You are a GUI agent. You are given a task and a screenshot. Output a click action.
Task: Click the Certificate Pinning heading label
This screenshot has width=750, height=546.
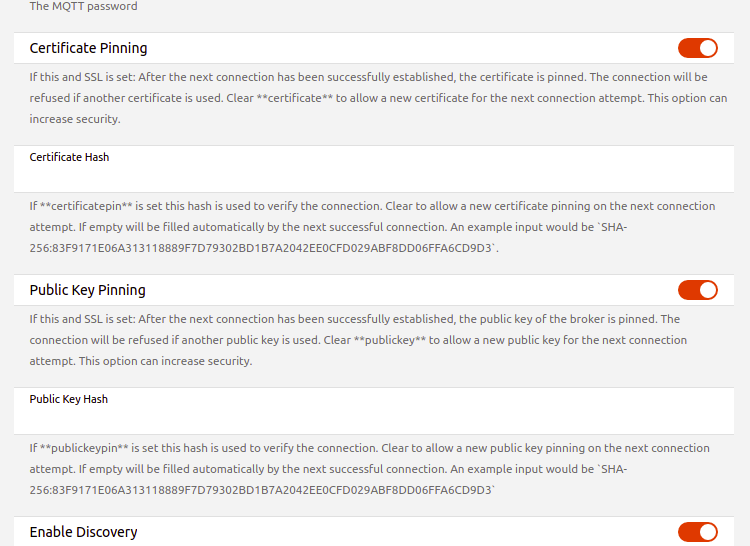[x=88, y=48]
